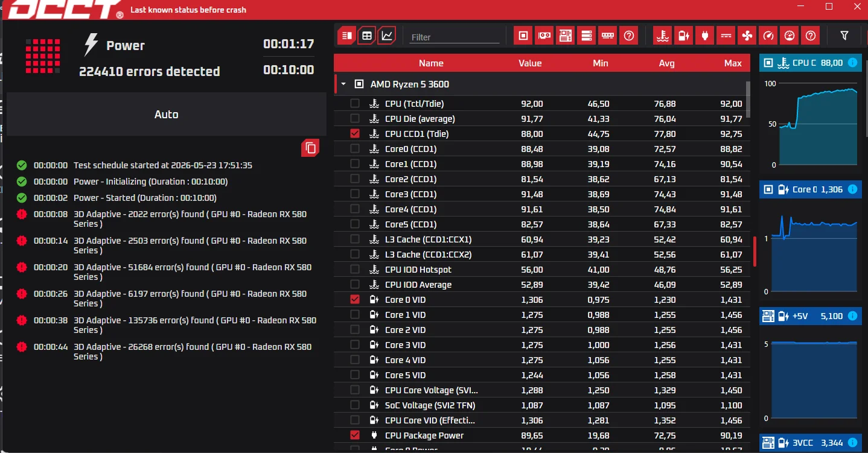Toggle the usage dial sensor filter
The image size is (868, 453).
[790, 36]
